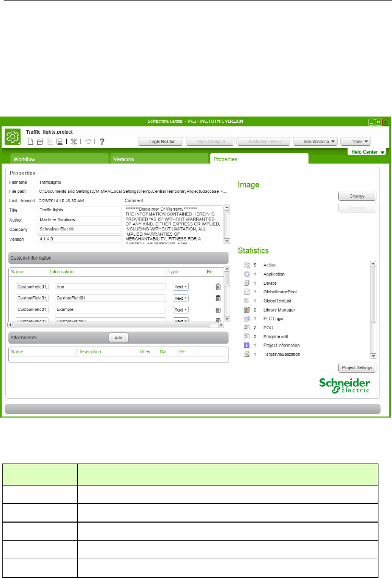Open the Tools dropdown menu
392x578 pixels.
click(x=355, y=142)
